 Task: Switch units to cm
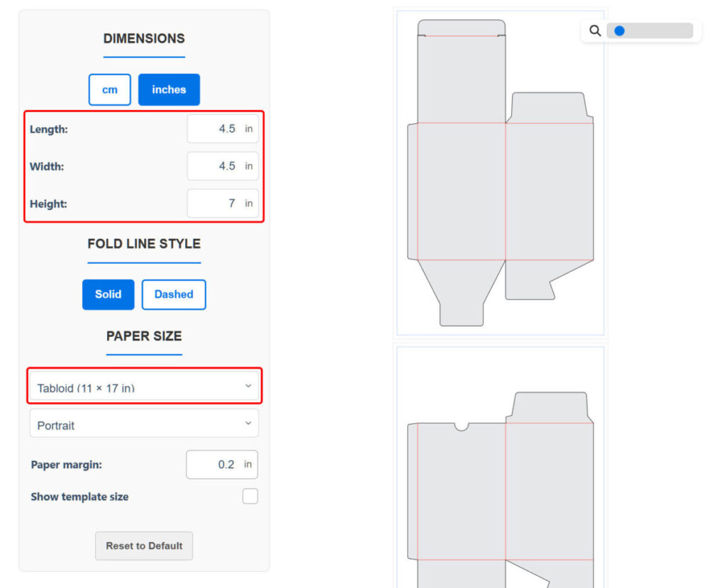pos(109,90)
